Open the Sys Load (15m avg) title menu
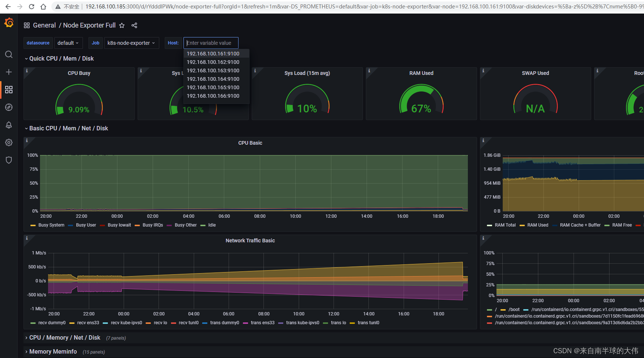 [x=307, y=73]
